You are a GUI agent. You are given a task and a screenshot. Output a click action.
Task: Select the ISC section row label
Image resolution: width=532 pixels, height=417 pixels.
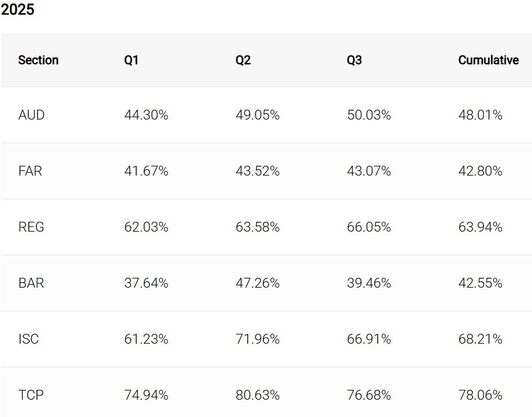click(x=29, y=339)
